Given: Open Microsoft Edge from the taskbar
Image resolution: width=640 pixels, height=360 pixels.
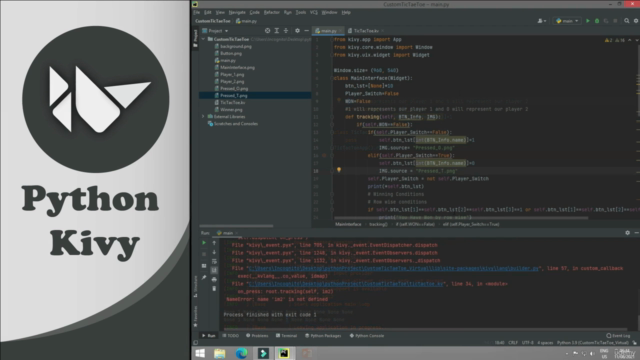Looking at the screenshot, I should [241, 353].
